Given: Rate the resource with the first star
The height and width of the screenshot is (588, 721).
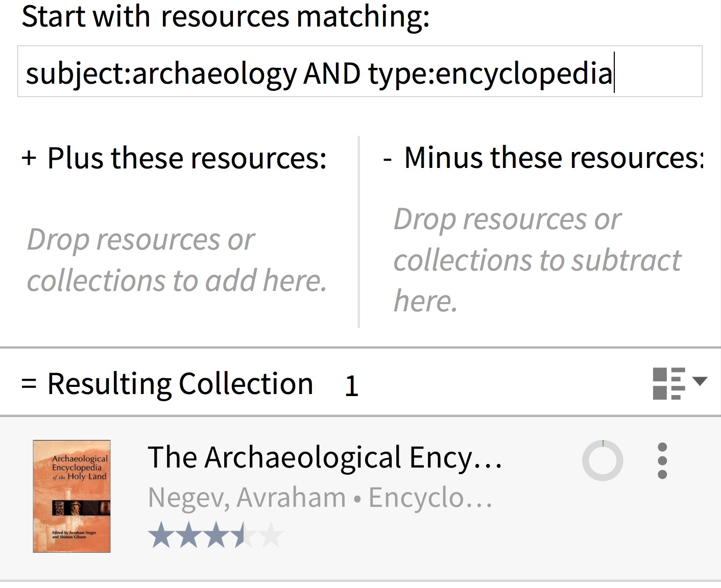Looking at the screenshot, I should (161, 535).
